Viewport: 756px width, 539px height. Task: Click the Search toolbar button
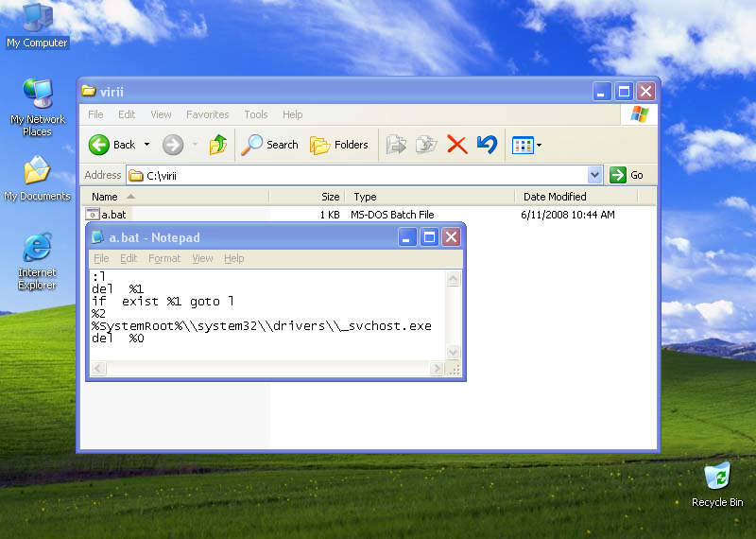[x=270, y=145]
